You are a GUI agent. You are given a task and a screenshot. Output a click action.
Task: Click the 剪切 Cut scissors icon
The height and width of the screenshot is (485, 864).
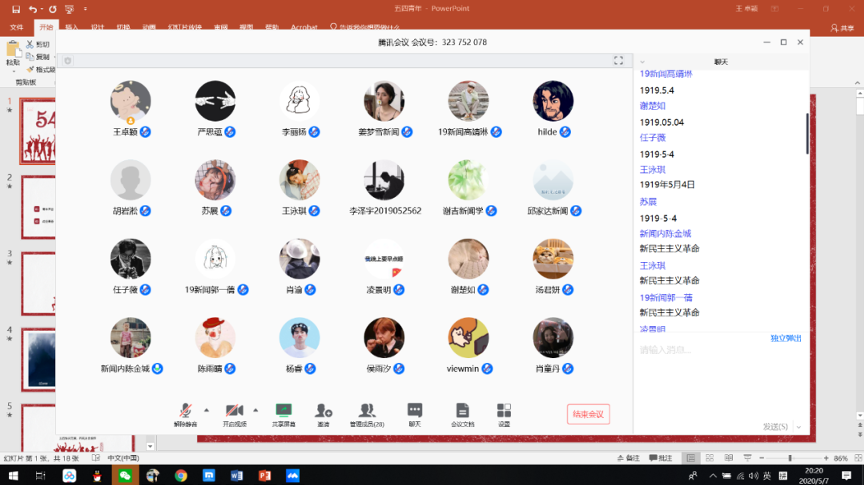30,44
